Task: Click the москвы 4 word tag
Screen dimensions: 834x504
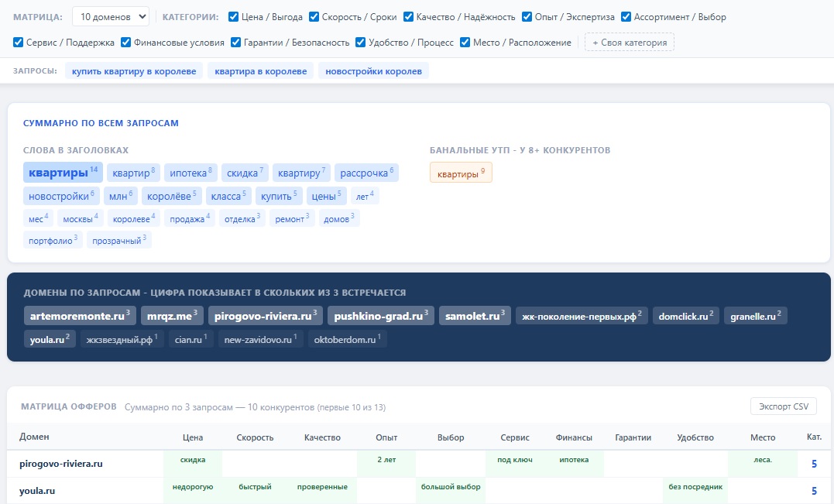Action: coord(80,218)
